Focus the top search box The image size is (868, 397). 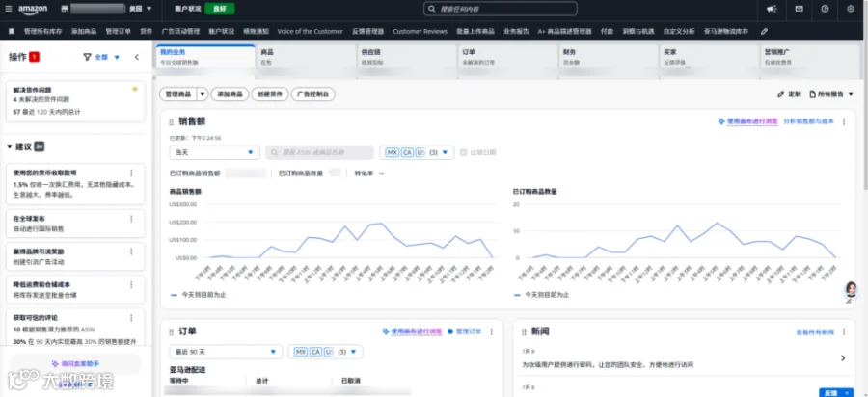click(501, 9)
